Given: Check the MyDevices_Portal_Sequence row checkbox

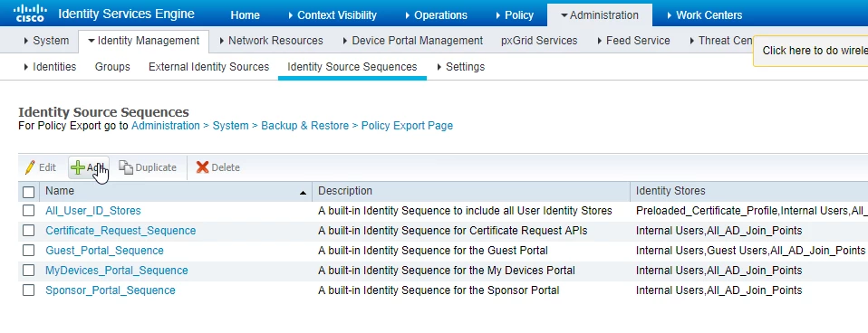Looking at the screenshot, I should 28,270.
